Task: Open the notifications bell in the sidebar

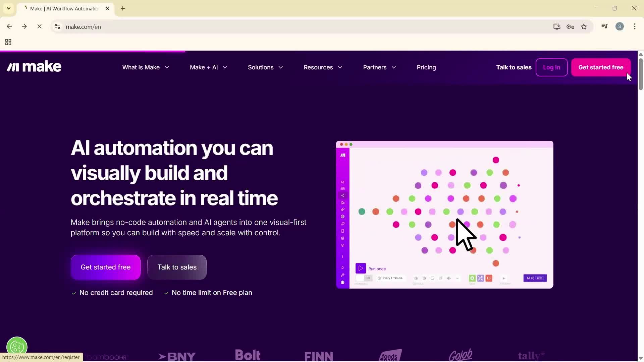Action: click(342, 267)
